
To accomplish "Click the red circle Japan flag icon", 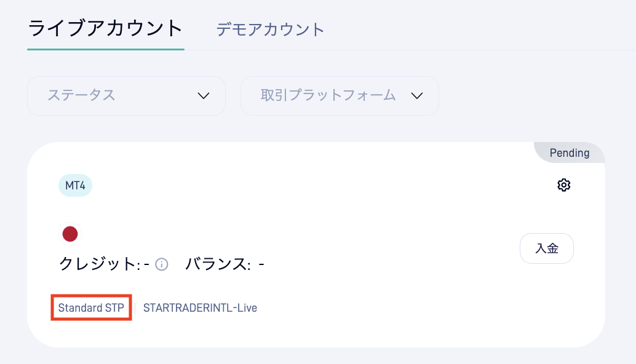I will (70, 234).
